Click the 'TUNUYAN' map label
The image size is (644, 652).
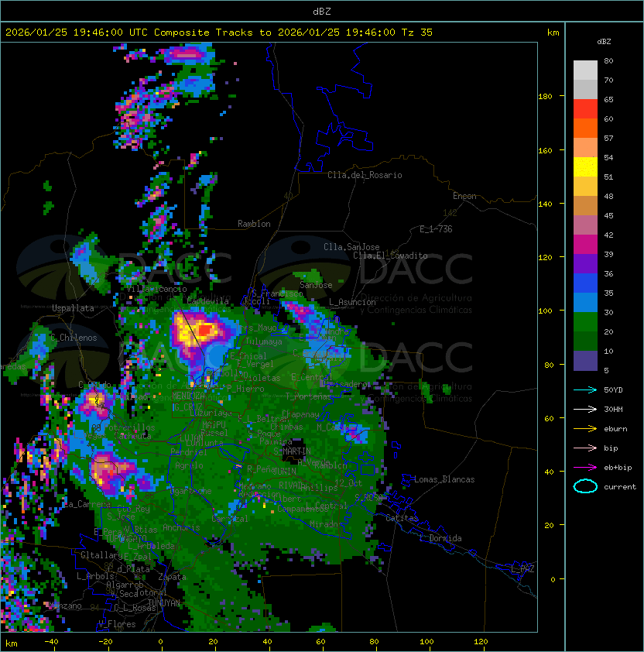pos(164,602)
